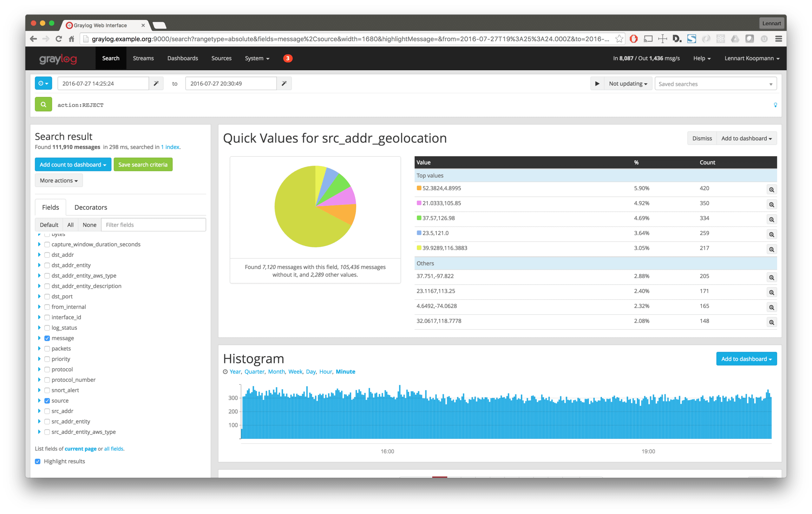
Task: Click the query help lightbulb icon
Action: (775, 105)
